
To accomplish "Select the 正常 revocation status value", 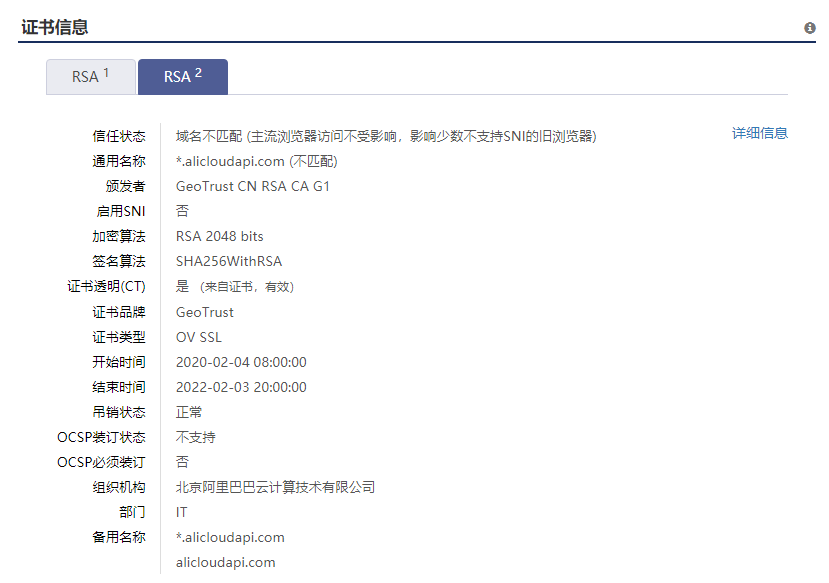I will click(189, 412).
